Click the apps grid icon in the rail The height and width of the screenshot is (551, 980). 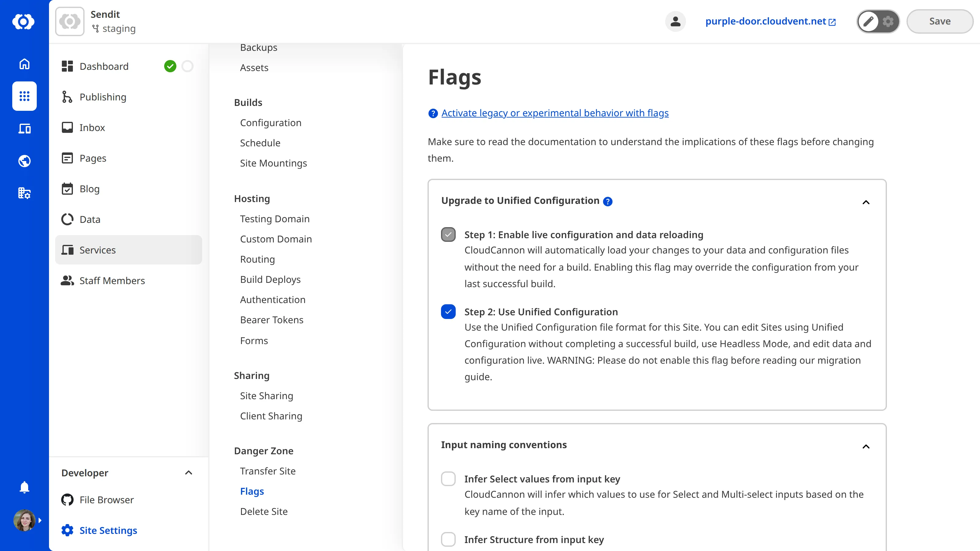click(24, 96)
